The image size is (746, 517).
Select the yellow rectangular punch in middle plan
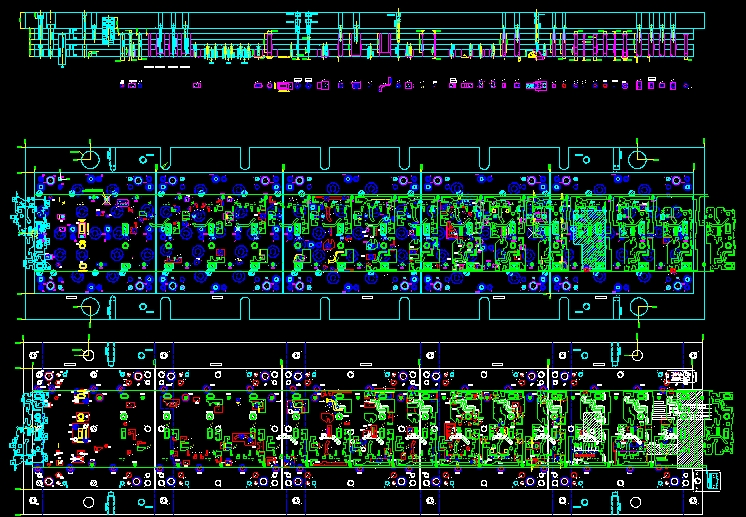point(83,229)
